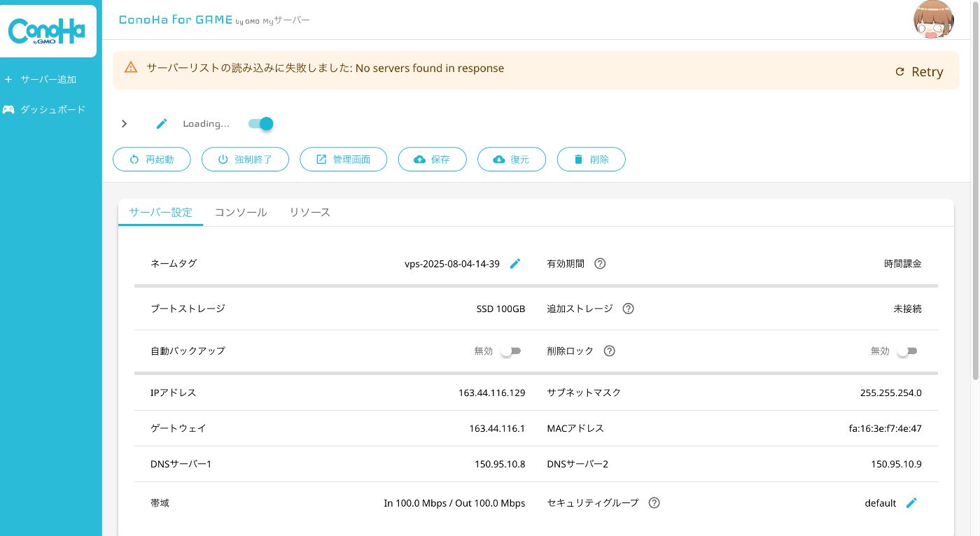Click the SSD 100GB storage value
The height and width of the screenshot is (536, 980).
500,309
